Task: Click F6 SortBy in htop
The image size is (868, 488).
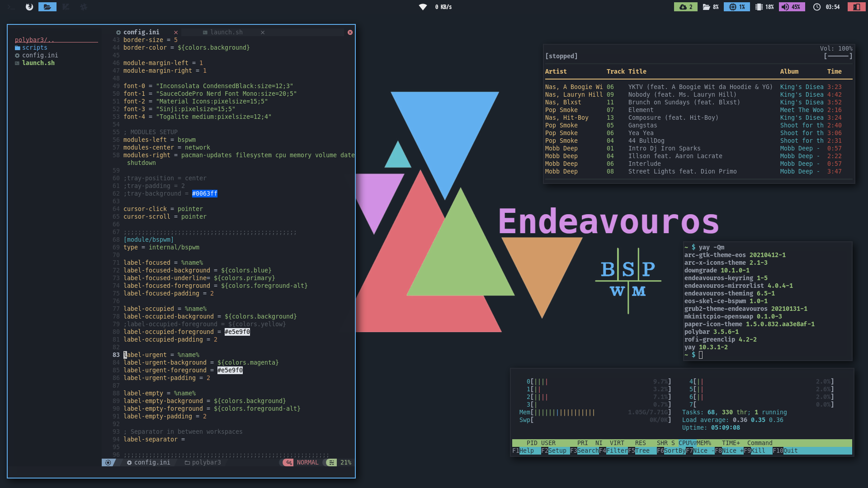Action: (671, 450)
